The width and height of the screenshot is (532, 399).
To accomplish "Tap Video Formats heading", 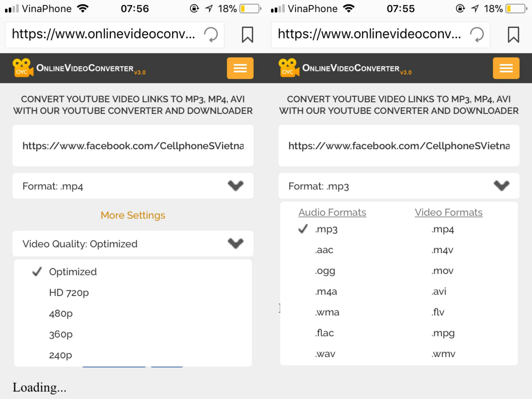I will pyautogui.click(x=449, y=212).
